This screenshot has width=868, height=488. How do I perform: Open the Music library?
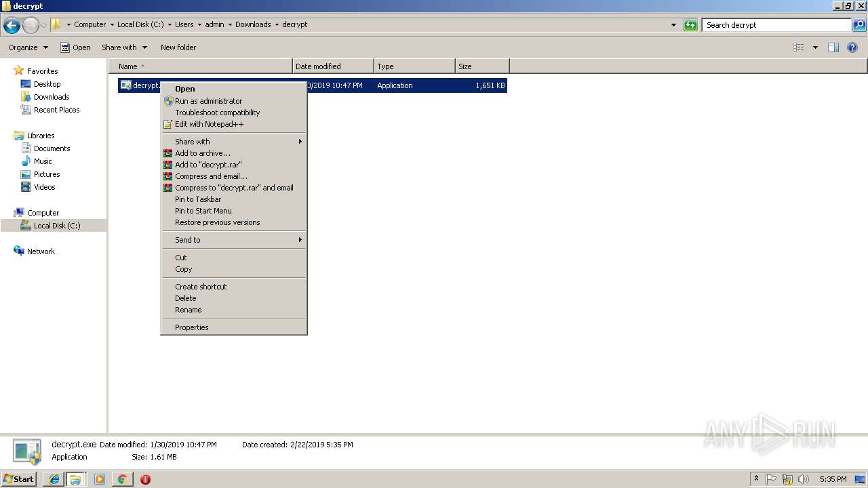(x=43, y=161)
